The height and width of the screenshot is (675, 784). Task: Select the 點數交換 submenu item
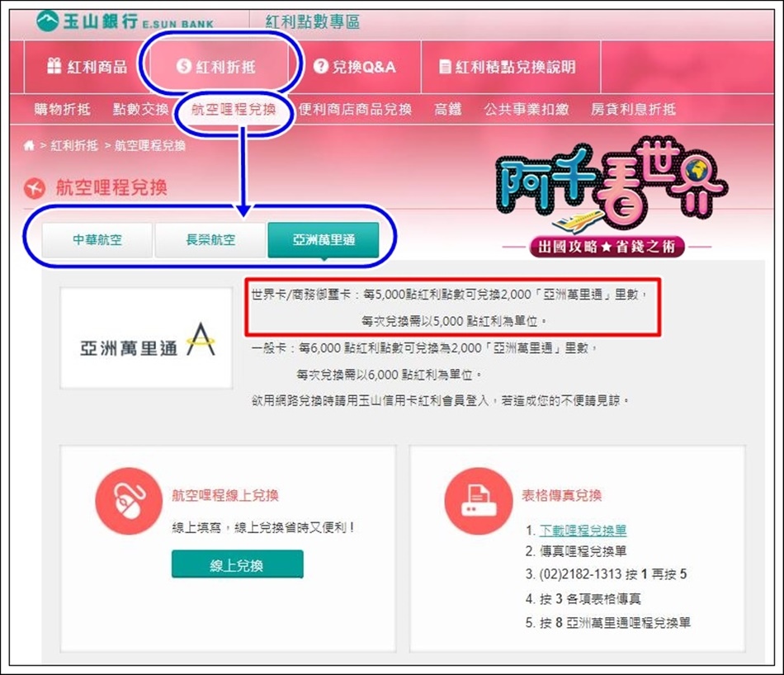click(x=141, y=109)
